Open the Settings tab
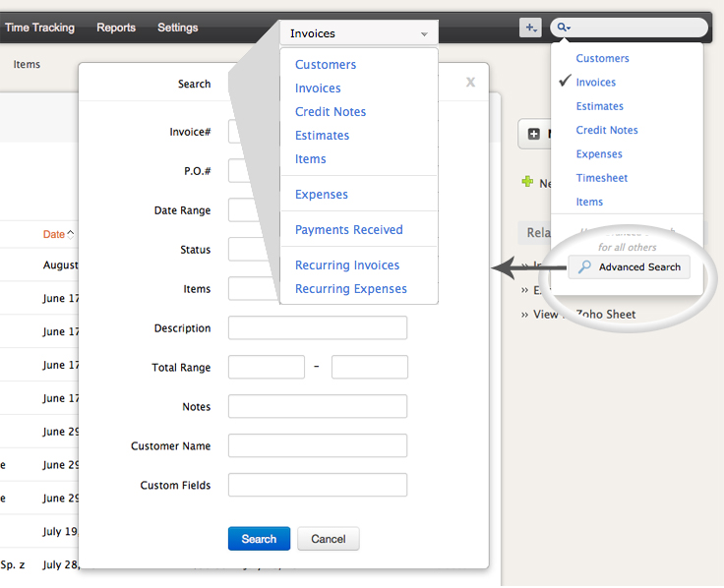Viewport: 724px width, 588px height. click(178, 28)
